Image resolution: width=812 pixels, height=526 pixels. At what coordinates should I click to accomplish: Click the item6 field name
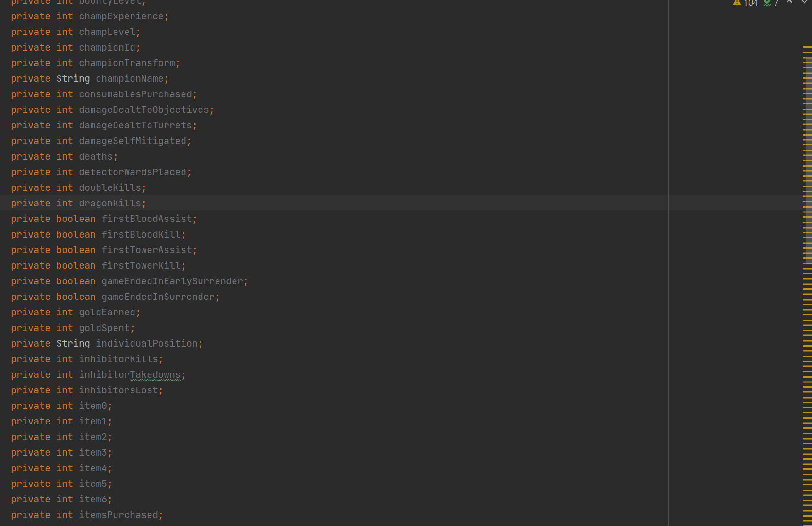[93, 500]
